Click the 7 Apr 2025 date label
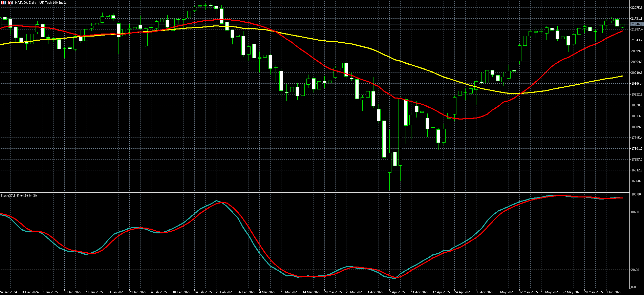This screenshot has width=644, height=295. [x=397, y=292]
